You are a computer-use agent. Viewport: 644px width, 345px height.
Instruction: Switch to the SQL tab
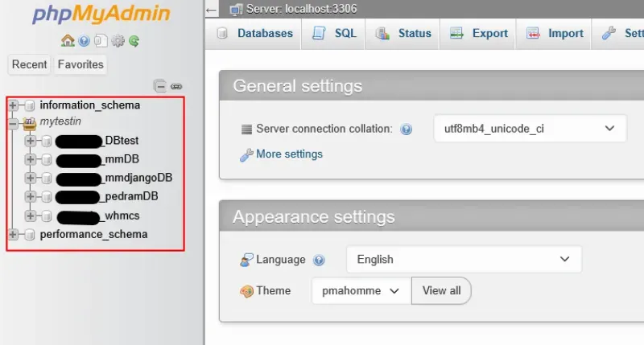(333, 33)
